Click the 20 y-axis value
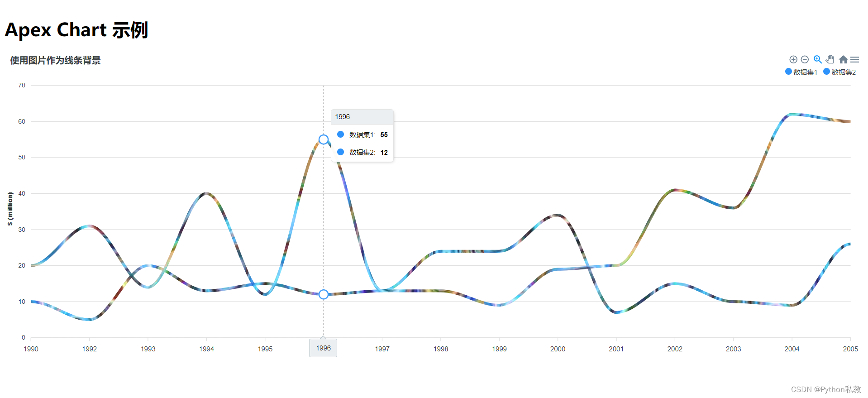This screenshot has width=868, height=398. (x=22, y=265)
